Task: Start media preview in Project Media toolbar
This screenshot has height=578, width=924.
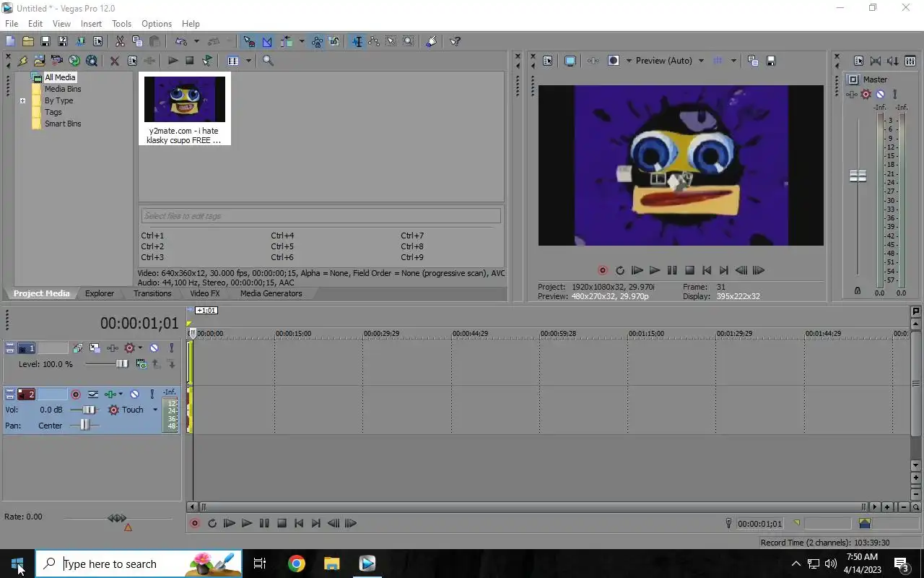Action: pos(173,61)
